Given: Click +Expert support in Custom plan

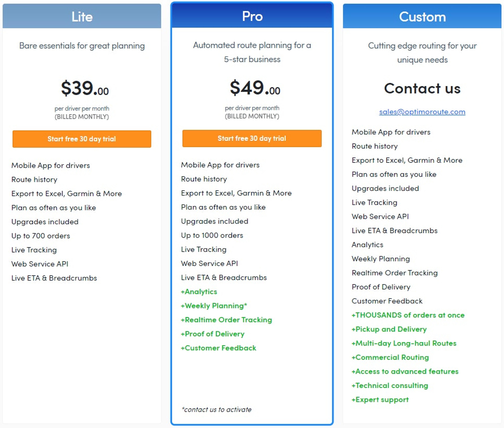Looking at the screenshot, I should pyautogui.click(x=380, y=399).
